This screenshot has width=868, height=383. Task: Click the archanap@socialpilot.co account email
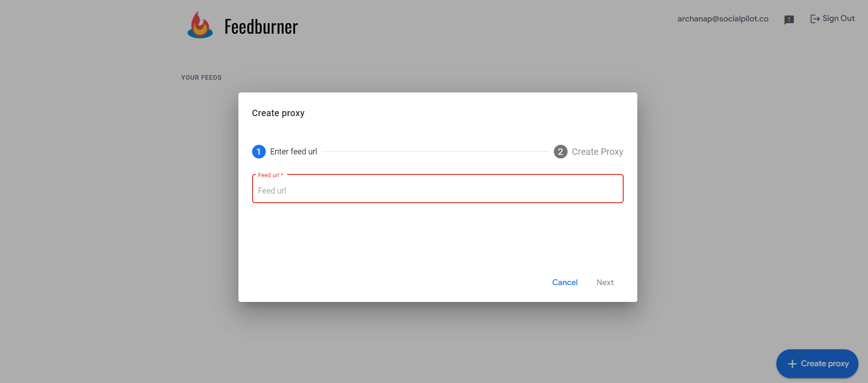click(723, 19)
